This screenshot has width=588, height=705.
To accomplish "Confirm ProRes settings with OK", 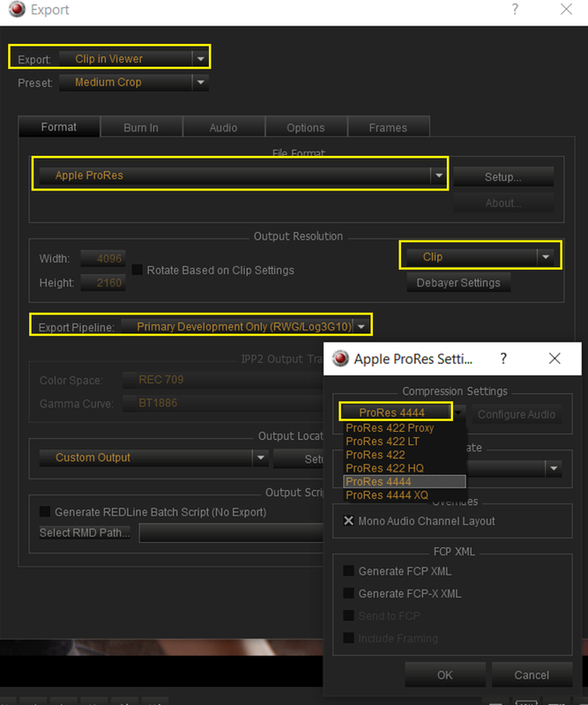I will click(445, 675).
